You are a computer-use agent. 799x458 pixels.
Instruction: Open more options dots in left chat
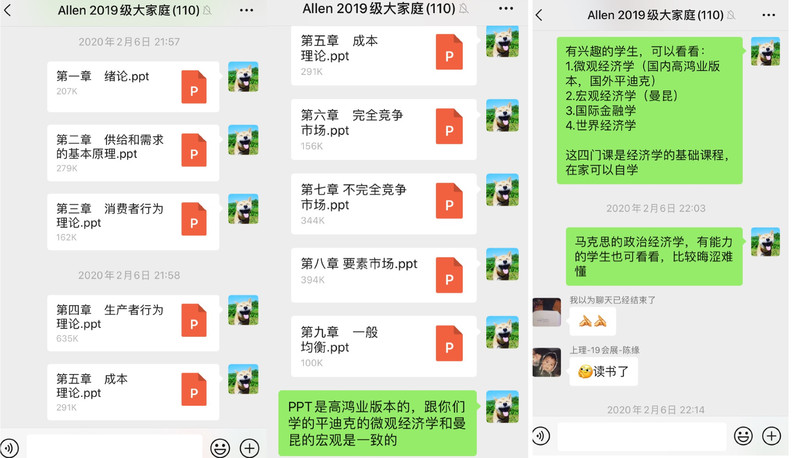click(x=247, y=10)
